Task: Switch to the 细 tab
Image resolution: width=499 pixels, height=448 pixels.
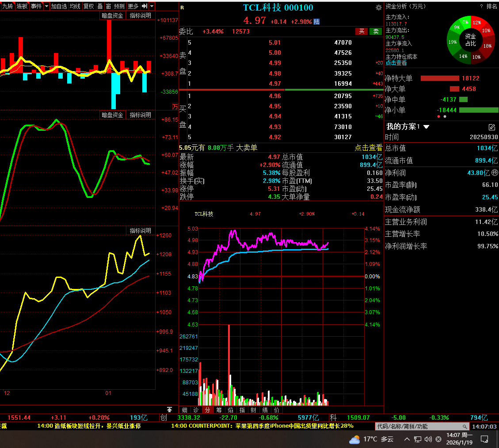Action: [185, 410]
